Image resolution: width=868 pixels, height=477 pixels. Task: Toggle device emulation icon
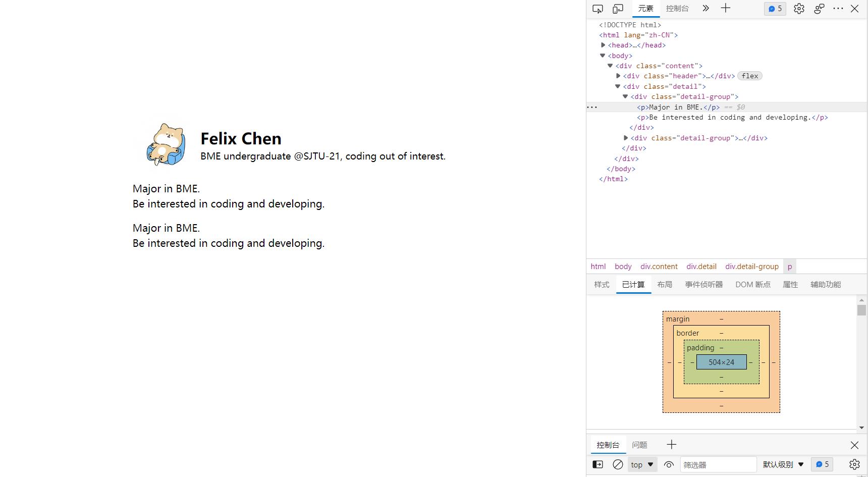[618, 9]
